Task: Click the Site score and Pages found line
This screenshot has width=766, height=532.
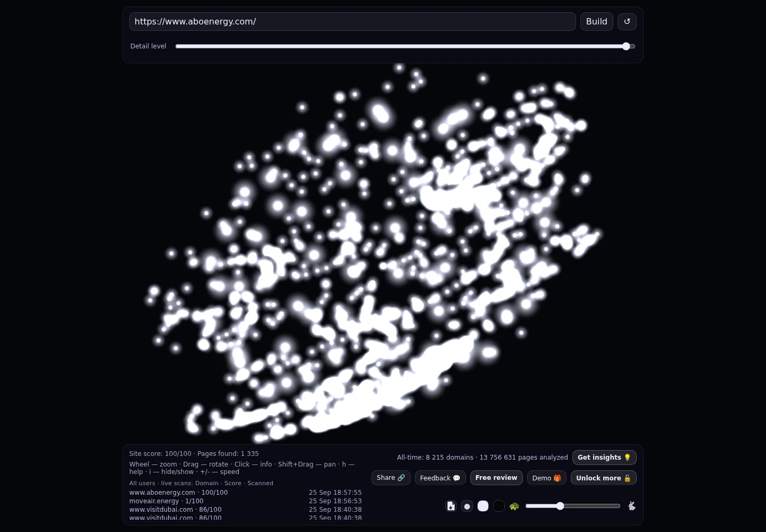Action: click(x=194, y=454)
